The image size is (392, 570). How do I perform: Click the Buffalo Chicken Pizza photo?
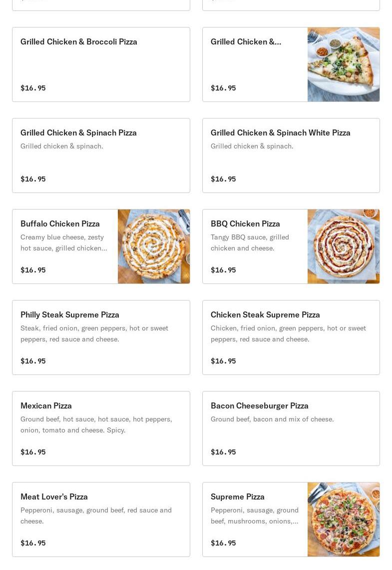(x=154, y=246)
